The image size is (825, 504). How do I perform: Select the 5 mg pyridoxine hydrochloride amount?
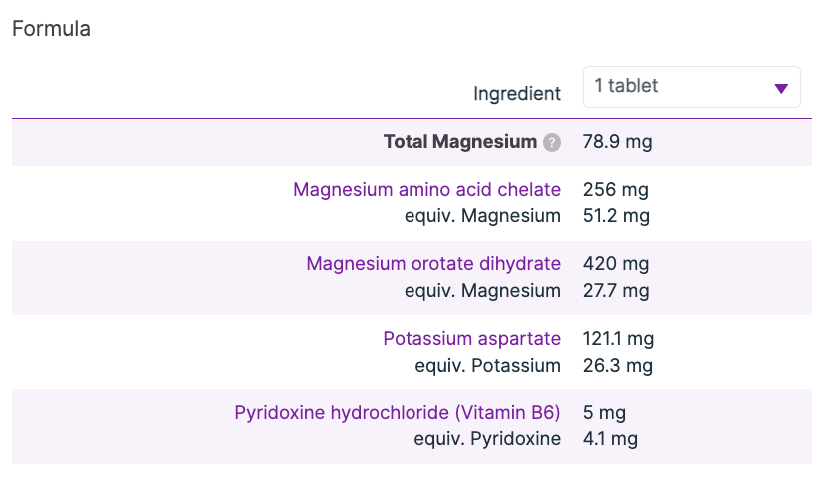coord(604,412)
